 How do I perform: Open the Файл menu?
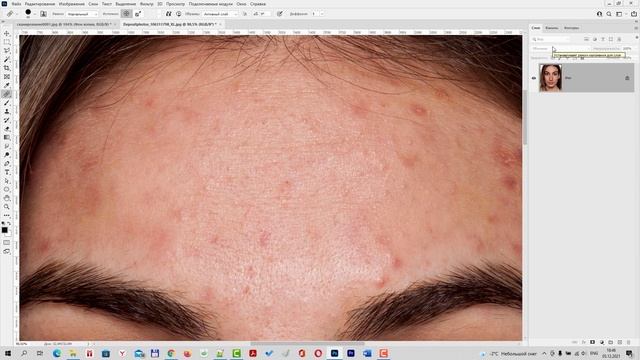(16, 4)
